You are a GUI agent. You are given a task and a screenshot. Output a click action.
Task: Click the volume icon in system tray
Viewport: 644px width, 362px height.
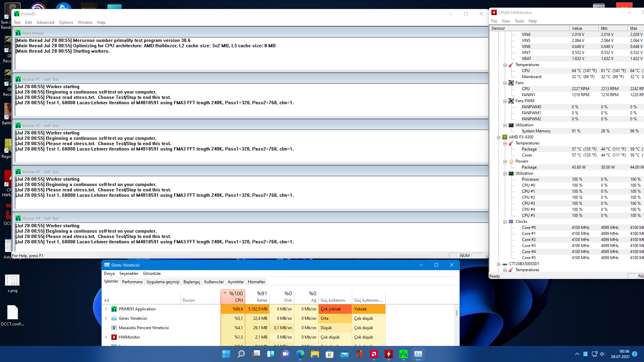coord(602,354)
